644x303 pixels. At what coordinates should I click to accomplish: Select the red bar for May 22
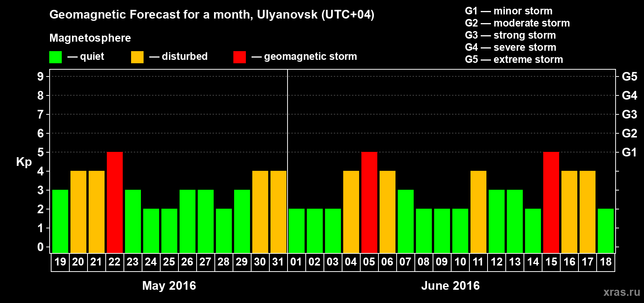point(115,202)
